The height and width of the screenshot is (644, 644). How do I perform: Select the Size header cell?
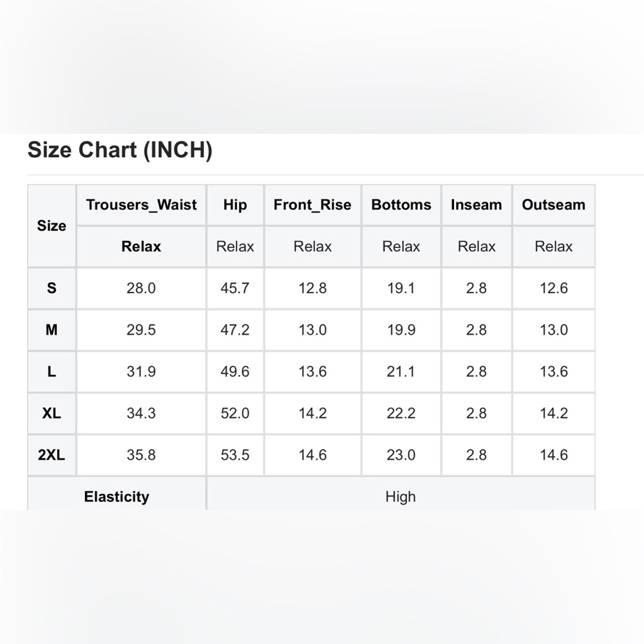point(52,226)
